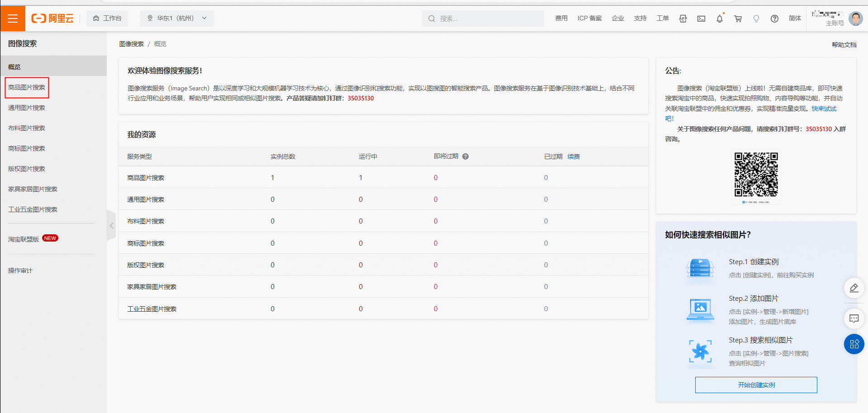
Task: Open 商标图片搜索 in the sidebar
Action: pyautogui.click(x=27, y=148)
